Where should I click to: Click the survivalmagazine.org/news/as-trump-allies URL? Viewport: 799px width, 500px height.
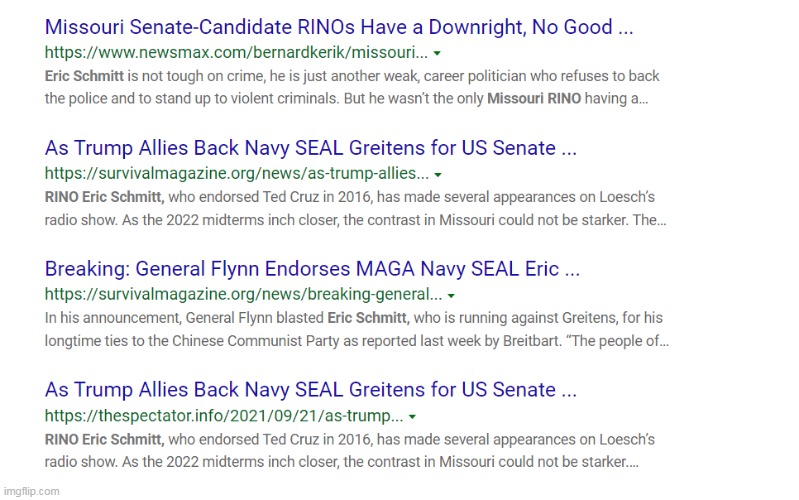click(x=236, y=173)
